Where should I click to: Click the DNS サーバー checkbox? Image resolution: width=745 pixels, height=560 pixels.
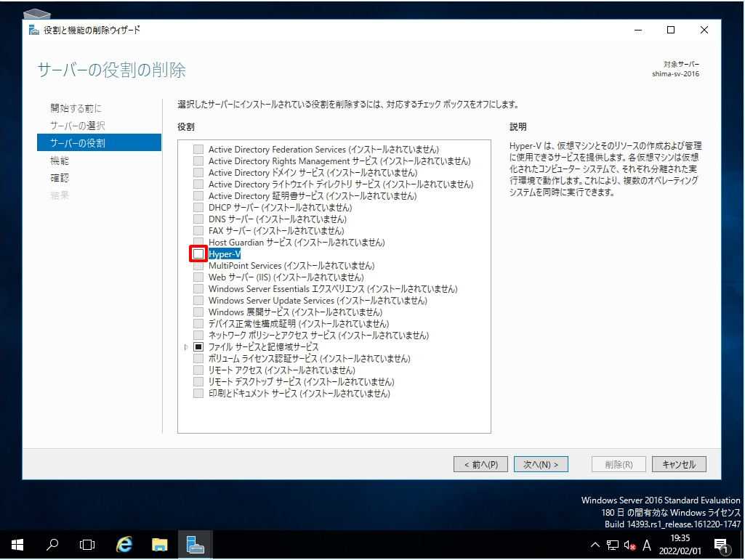198,219
